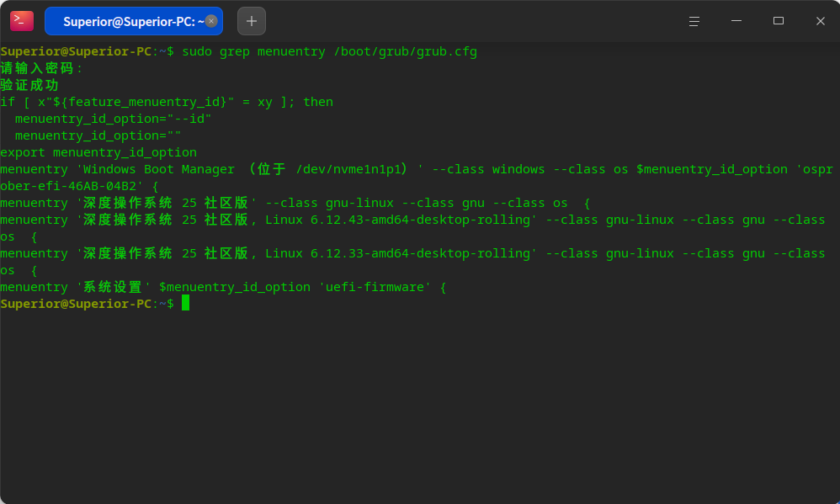Minimize the terminal window
This screenshot has width=840, height=504.
736,21
